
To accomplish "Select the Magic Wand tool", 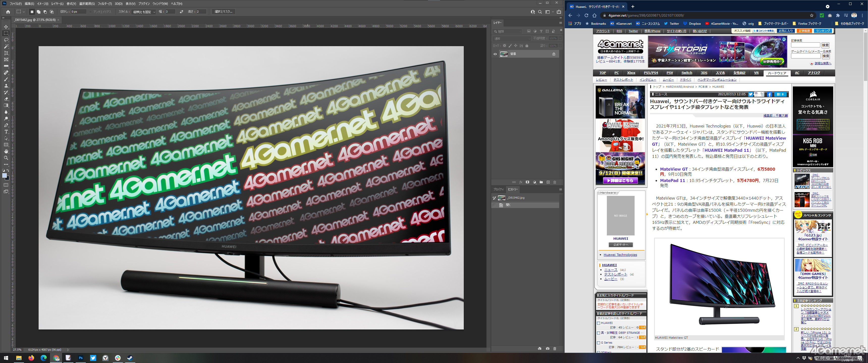I will tap(6, 46).
